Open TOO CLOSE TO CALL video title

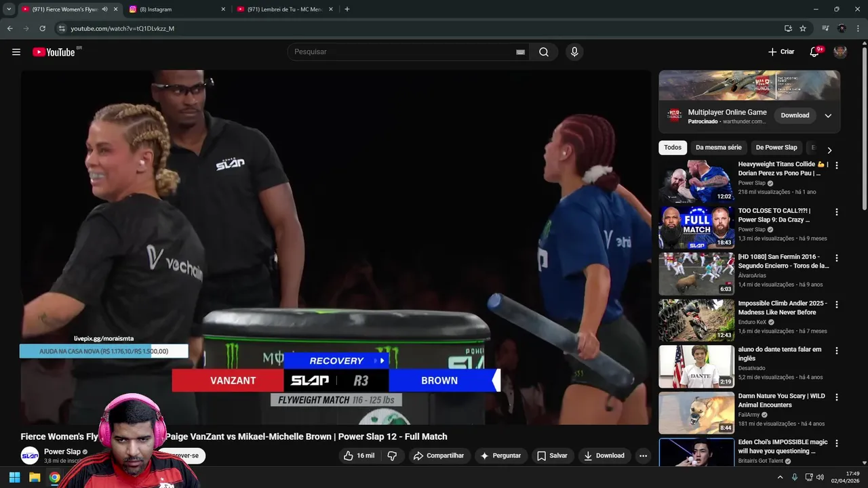point(775,215)
